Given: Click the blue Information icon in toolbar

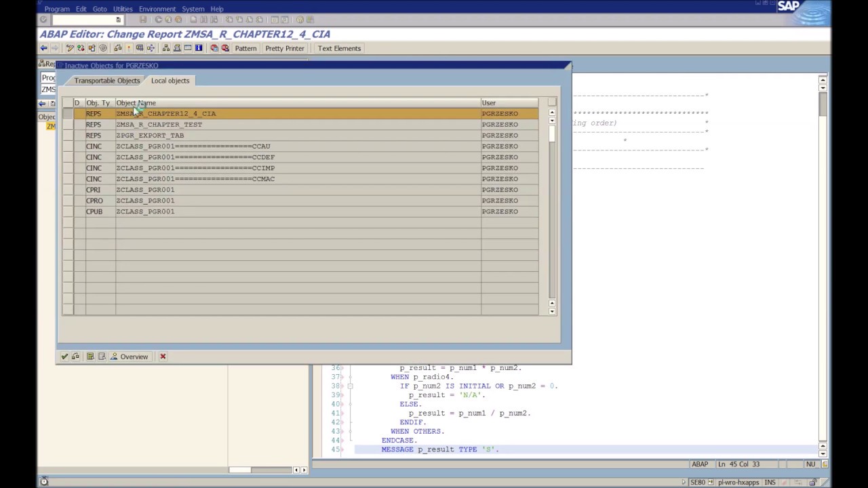Looking at the screenshot, I should tap(199, 48).
